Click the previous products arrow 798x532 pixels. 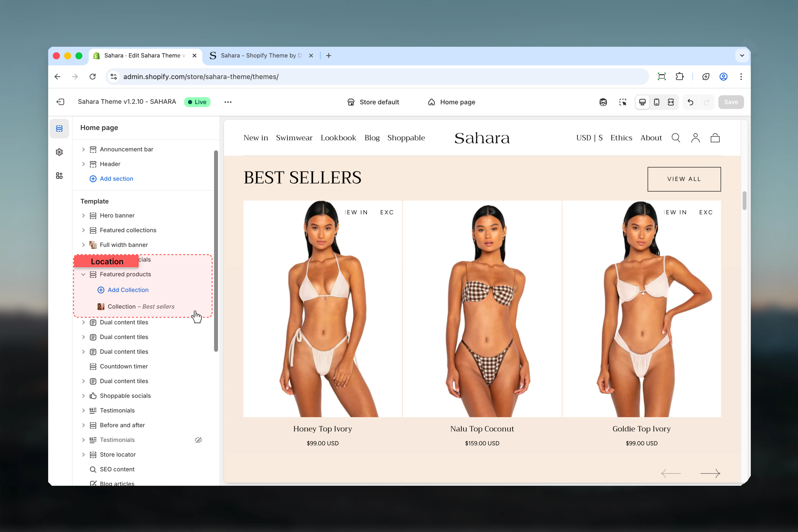671,473
